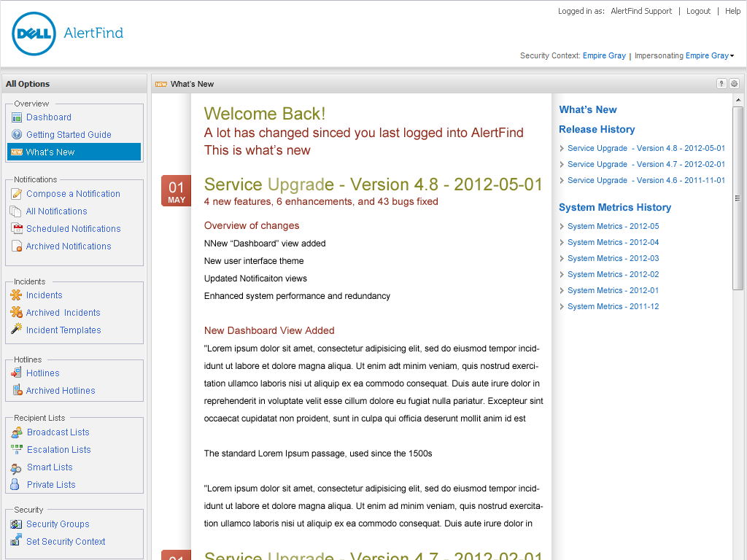Image resolution: width=747 pixels, height=560 pixels.
Task: Click the Archived Notifications icon
Action: pyautogui.click(x=17, y=246)
